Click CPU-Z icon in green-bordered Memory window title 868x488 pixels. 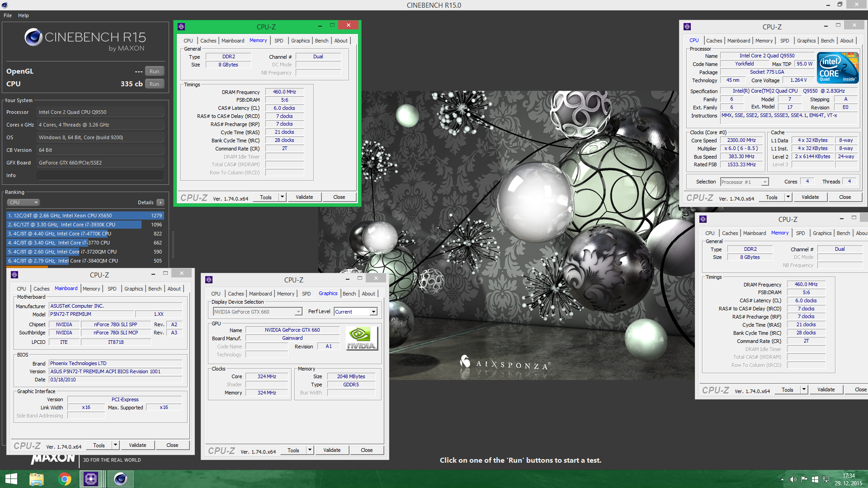pos(181,27)
